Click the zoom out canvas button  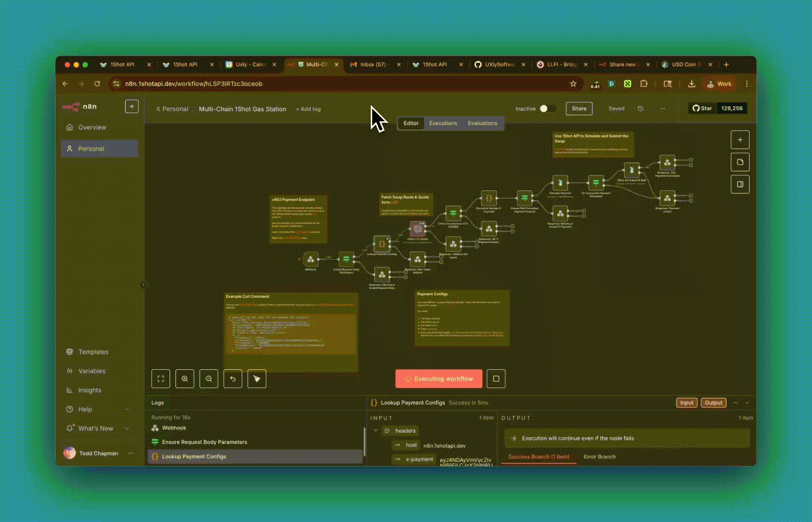click(x=209, y=379)
